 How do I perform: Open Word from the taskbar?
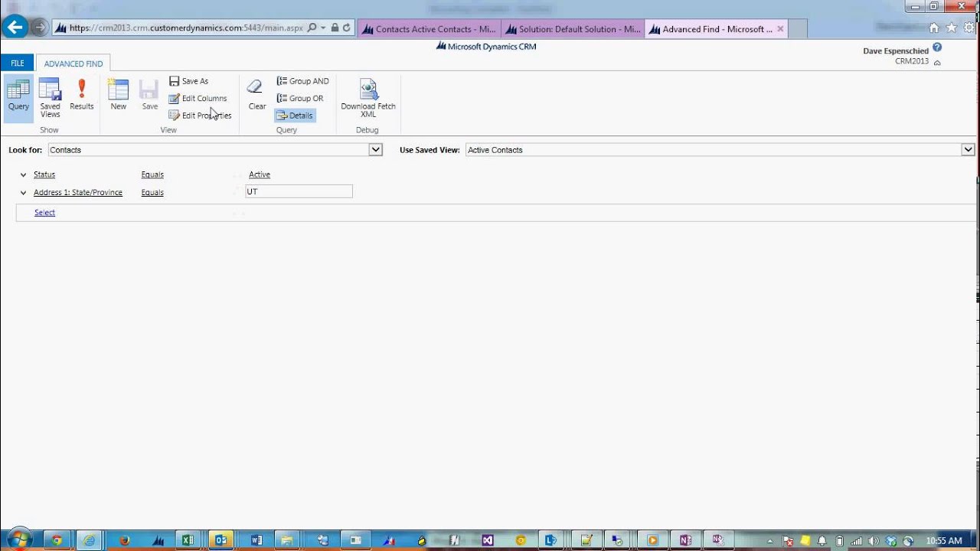point(256,540)
